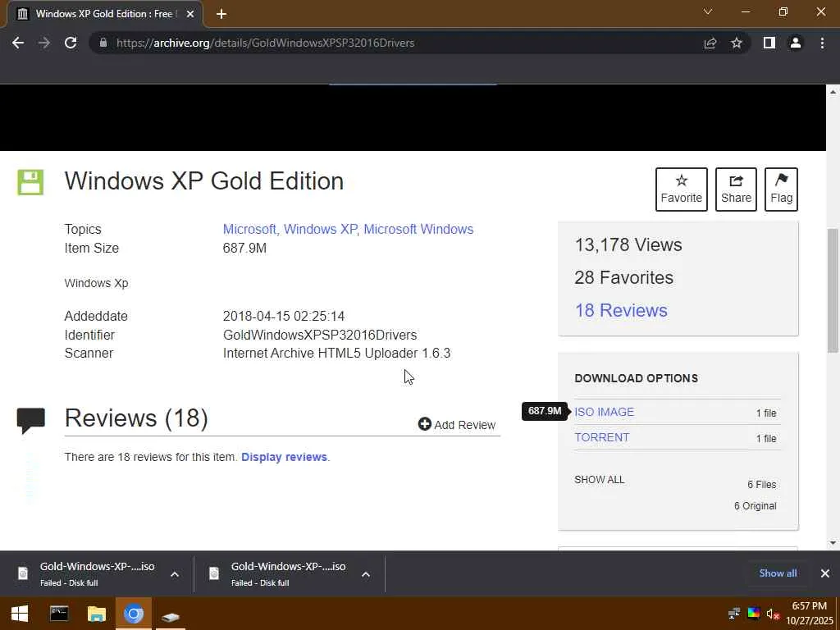Image resolution: width=840 pixels, height=630 pixels.
Task: Close the downloads bar
Action: [x=825, y=573]
